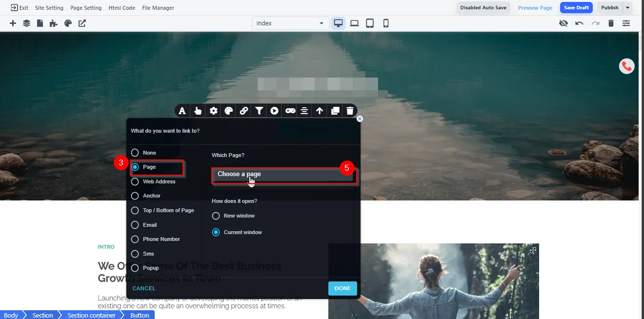Select Body in breadcrumb
This screenshot has height=319, width=644.
pyautogui.click(x=11, y=315)
